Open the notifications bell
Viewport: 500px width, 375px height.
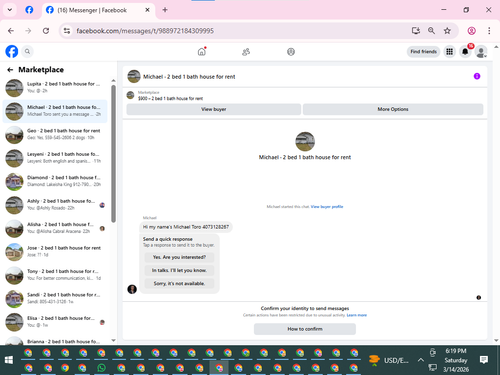[465, 52]
